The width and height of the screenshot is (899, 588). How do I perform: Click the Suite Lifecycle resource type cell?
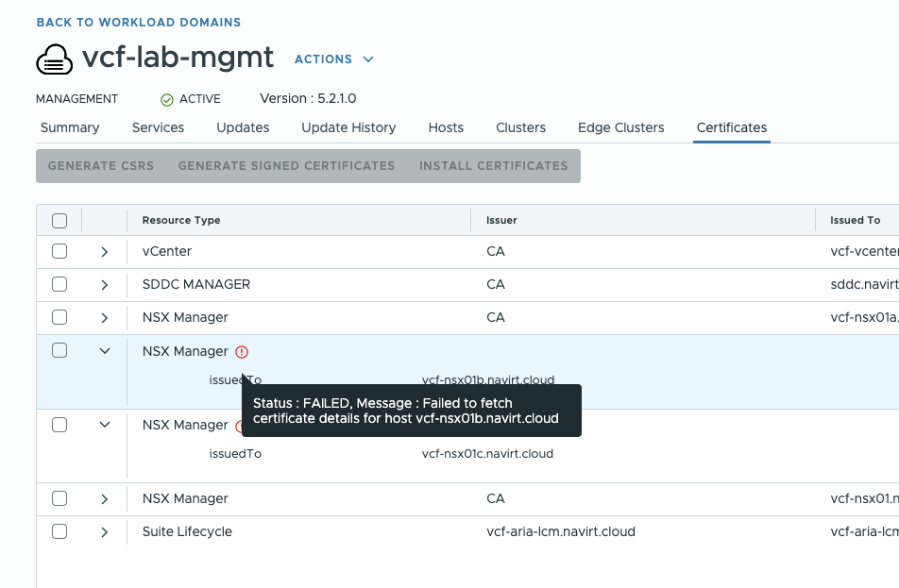[187, 531]
